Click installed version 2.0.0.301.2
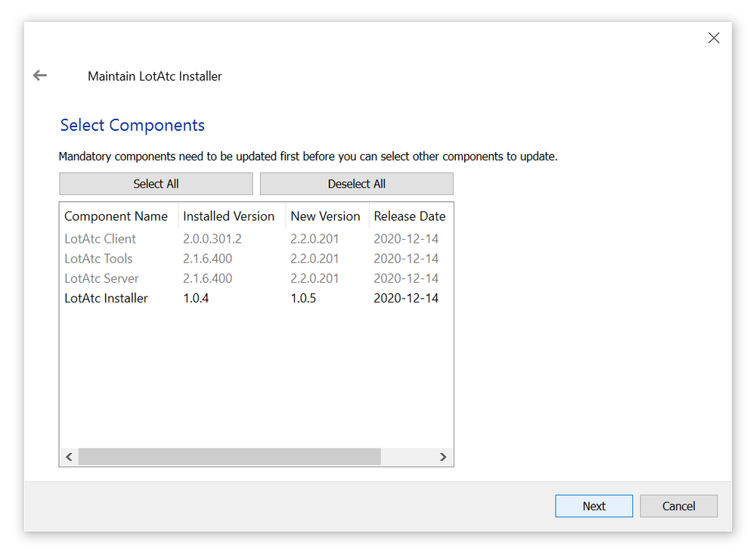Viewport: 756px width, 552px height. pyautogui.click(x=212, y=239)
